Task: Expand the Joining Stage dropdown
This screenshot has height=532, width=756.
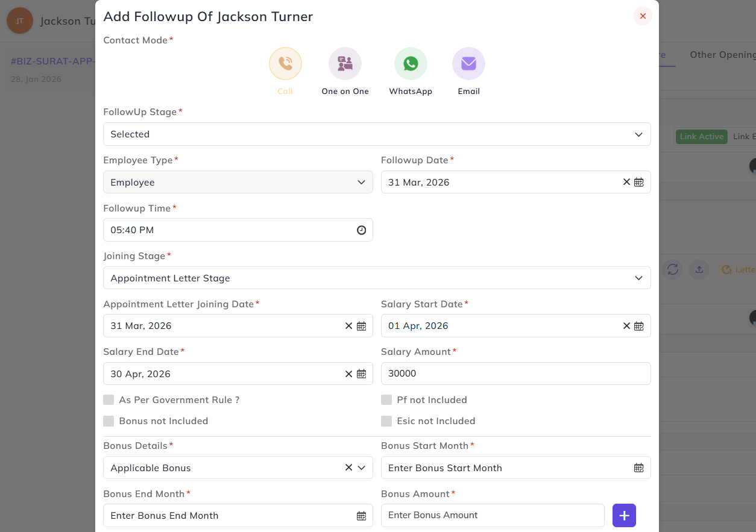Action: [377, 278]
